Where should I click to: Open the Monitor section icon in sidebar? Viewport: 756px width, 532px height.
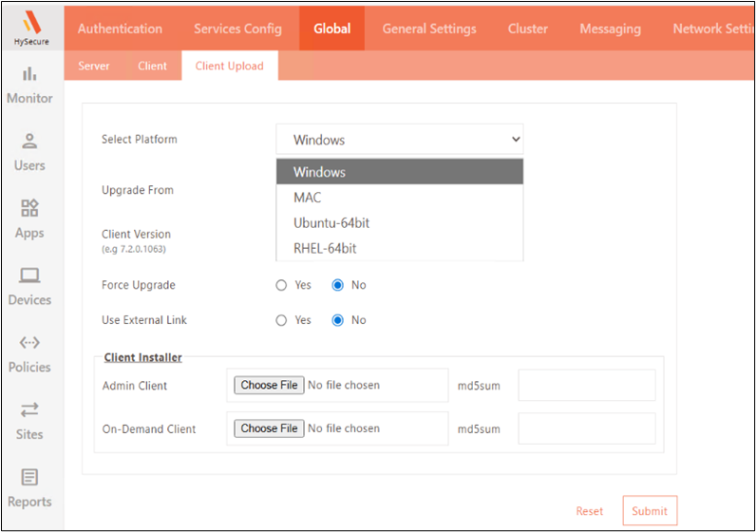click(x=29, y=74)
